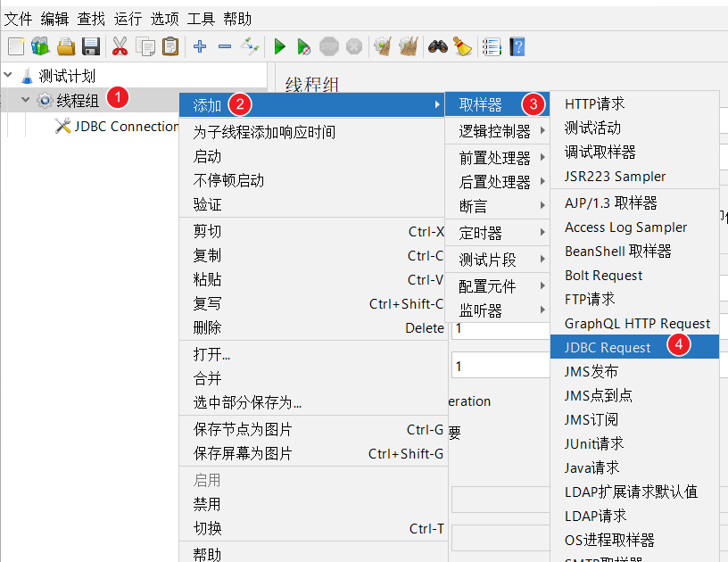The width and height of the screenshot is (728, 562).
Task: Select 禁用 in context menu
Action: (x=311, y=504)
